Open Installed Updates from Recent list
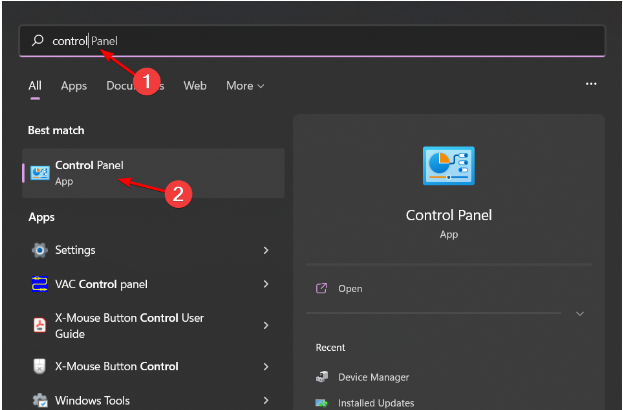The image size is (623, 410). tap(376, 403)
